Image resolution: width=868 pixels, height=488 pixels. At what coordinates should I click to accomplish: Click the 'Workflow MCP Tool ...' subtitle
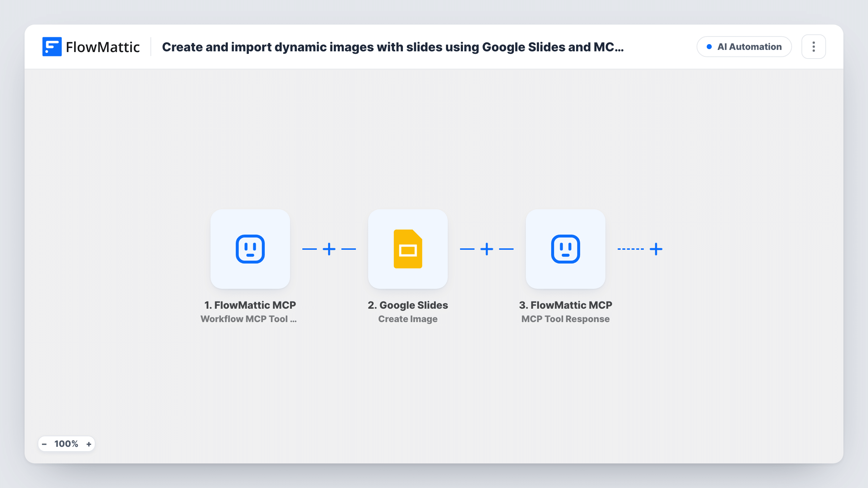click(249, 319)
